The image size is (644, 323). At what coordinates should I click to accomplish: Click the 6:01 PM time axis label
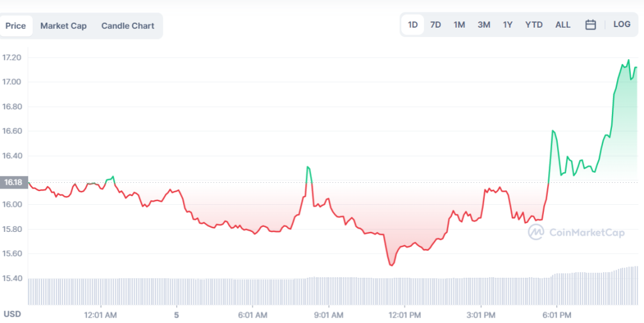click(x=557, y=315)
